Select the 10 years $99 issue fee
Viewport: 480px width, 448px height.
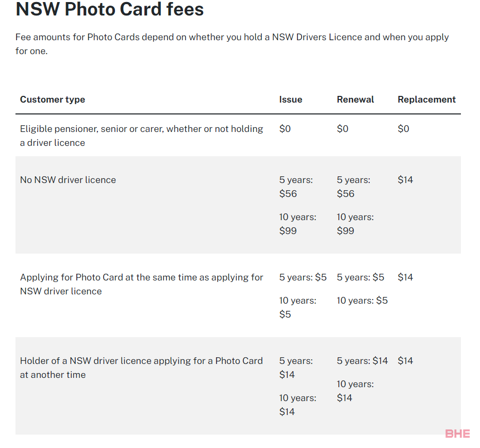coord(297,224)
